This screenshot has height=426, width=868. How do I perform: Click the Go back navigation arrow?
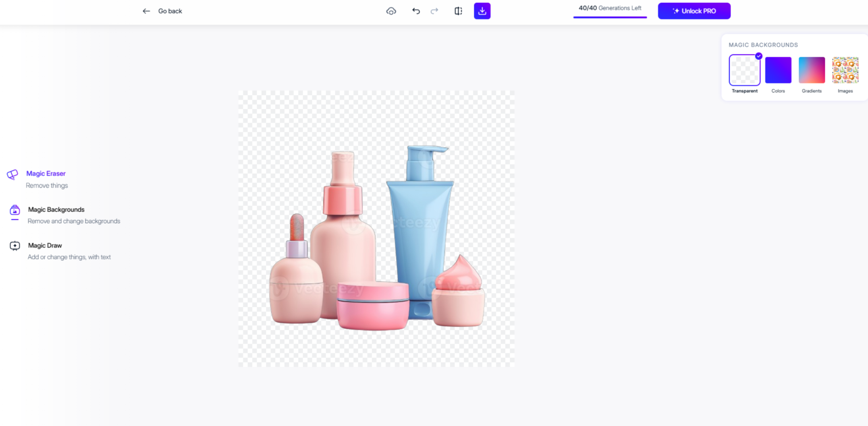point(146,11)
